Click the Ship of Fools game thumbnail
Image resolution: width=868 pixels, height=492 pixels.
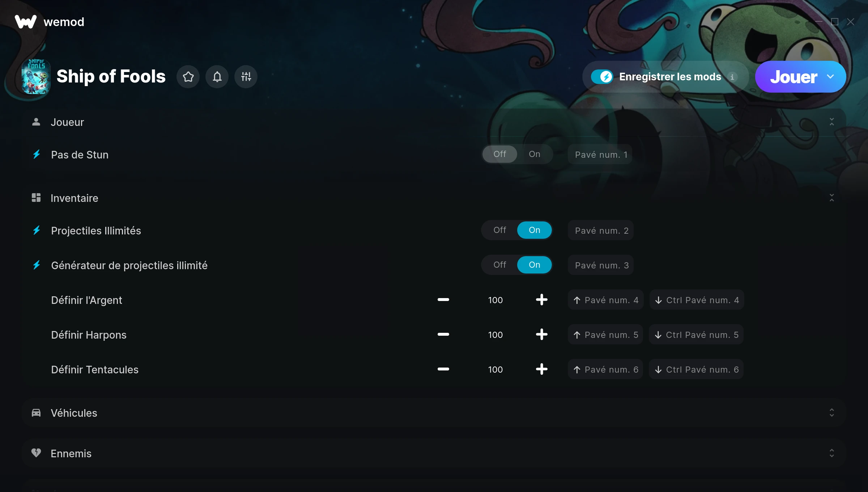[36, 76]
